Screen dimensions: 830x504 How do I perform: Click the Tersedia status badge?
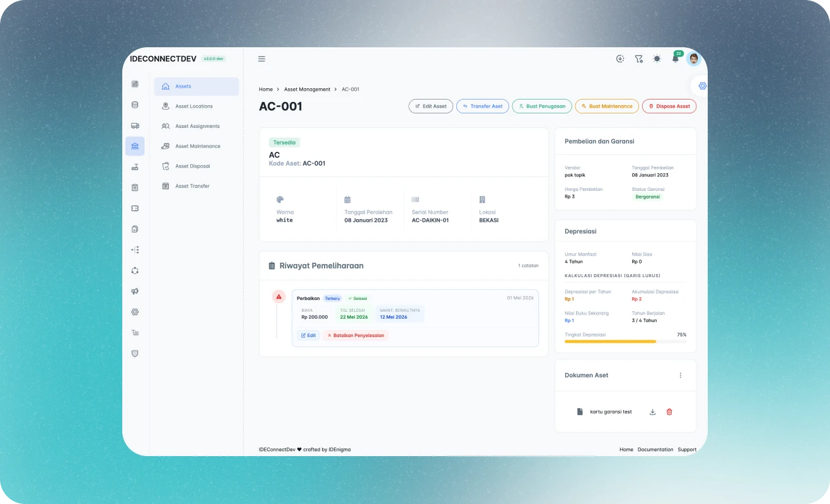click(x=284, y=143)
